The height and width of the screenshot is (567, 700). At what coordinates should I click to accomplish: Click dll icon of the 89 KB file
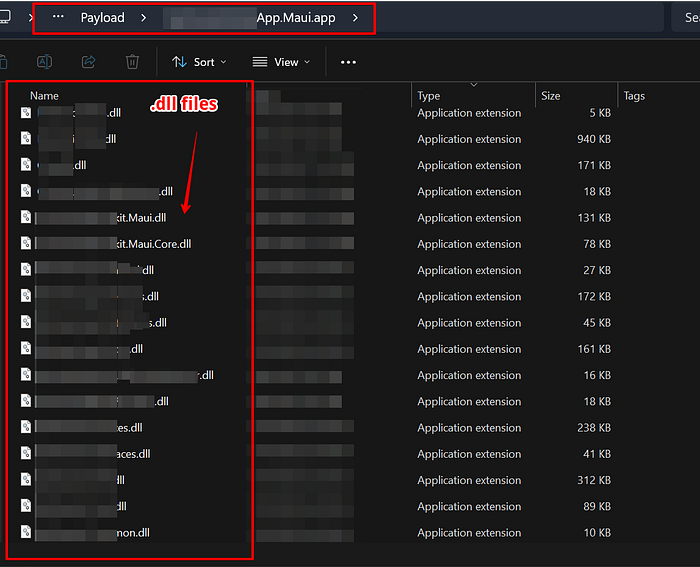(26, 506)
